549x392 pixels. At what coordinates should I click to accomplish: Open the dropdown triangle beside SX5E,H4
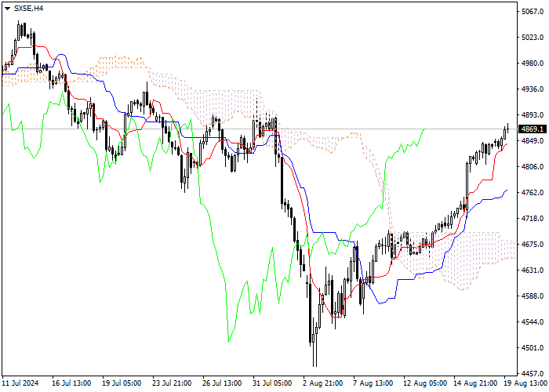pyautogui.click(x=7, y=9)
